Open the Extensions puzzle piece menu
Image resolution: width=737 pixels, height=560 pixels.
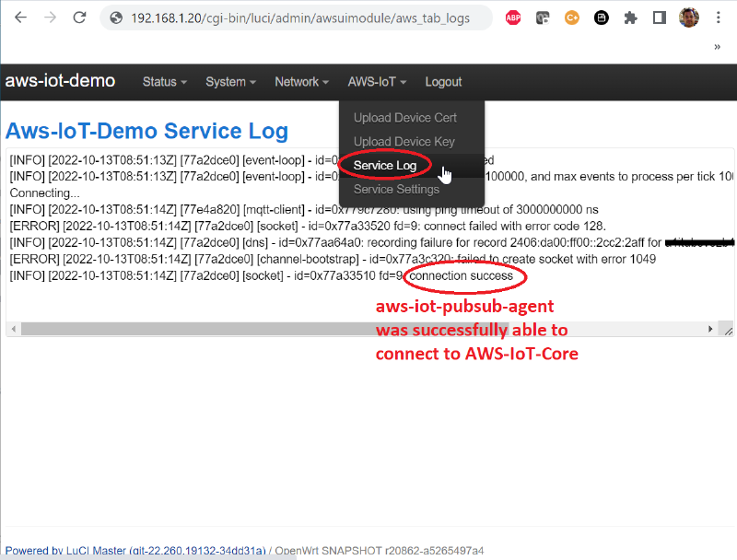coord(630,17)
